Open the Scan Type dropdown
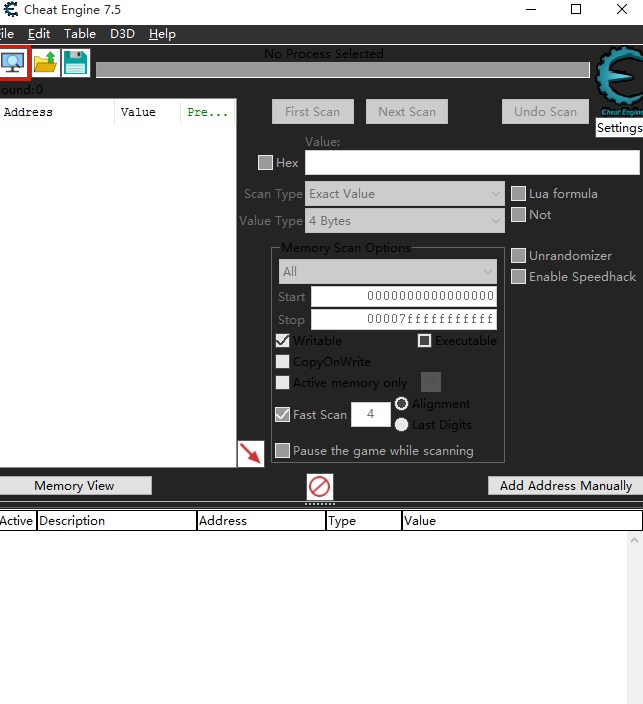643x704 pixels. coord(405,194)
